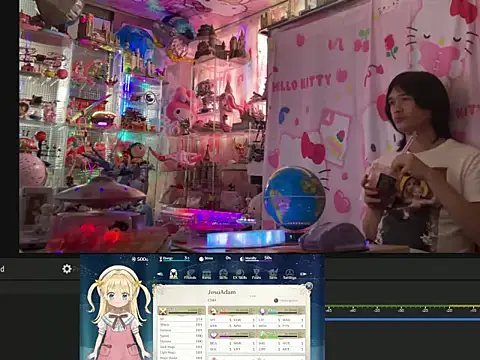Click the gold amount display
The width and height of the screenshot is (480, 360).
click(x=140, y=259)
